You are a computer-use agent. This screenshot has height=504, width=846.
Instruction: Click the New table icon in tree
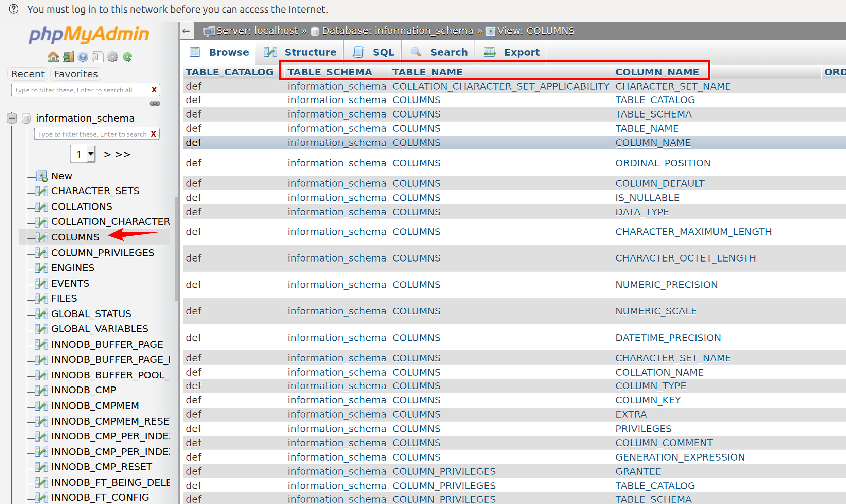(42, 176)
